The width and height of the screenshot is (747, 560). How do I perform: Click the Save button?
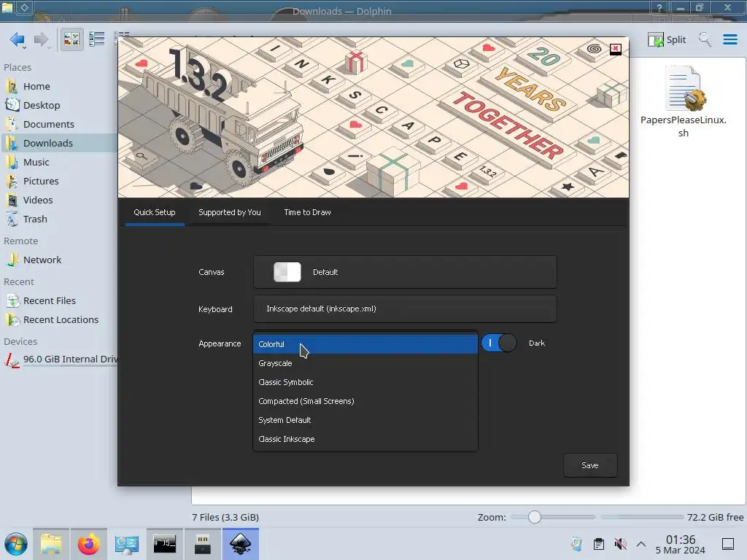tap(589, 465)
